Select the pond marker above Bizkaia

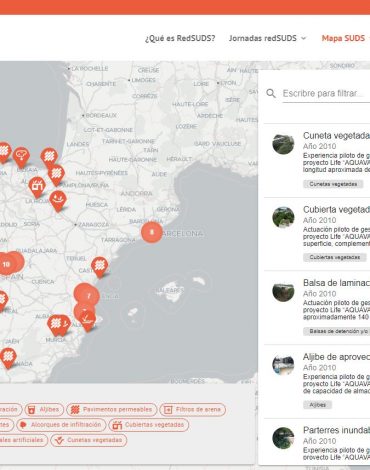click(x=22, y=157)
